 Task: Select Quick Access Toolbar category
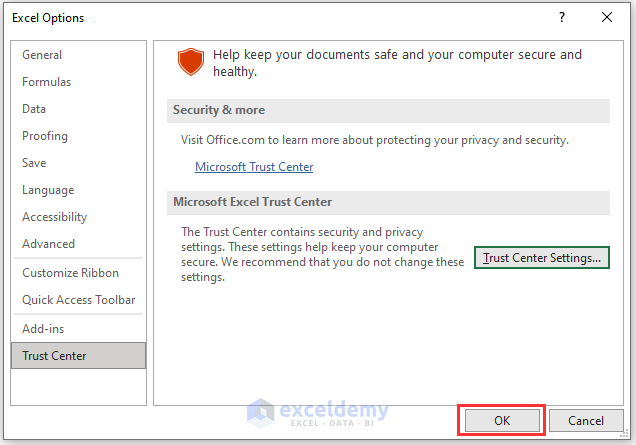coord(79,300)
